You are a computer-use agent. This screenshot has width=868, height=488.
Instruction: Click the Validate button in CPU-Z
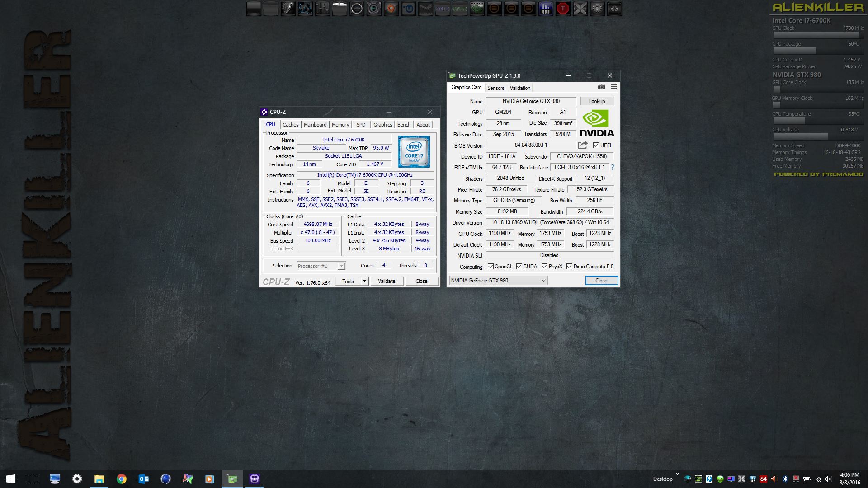point(387,281)
